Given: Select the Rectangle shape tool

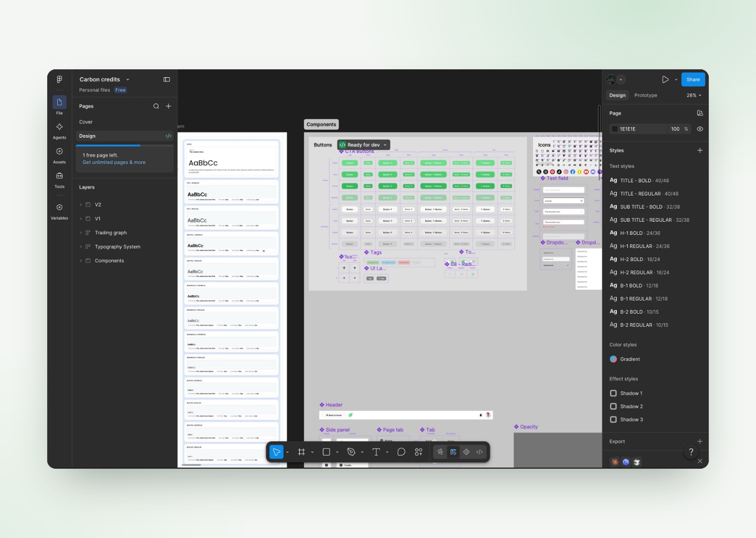Looking at the screenshot, I should pyautogui.click(x=326, y=452).
